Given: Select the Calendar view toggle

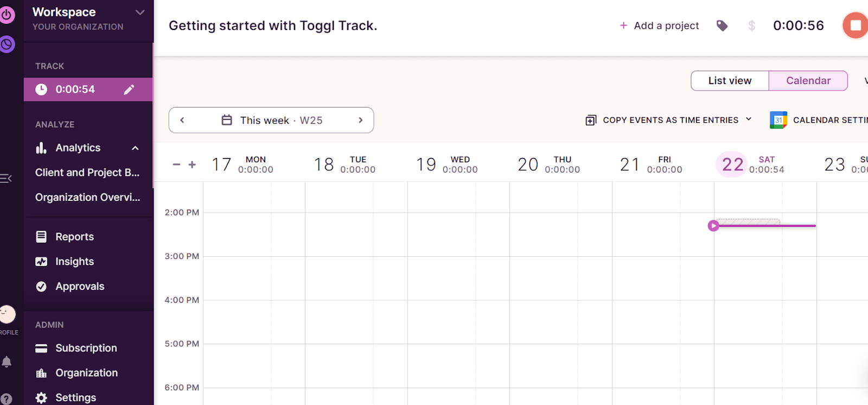Looking at the screenshot, I should click(808, 80).
